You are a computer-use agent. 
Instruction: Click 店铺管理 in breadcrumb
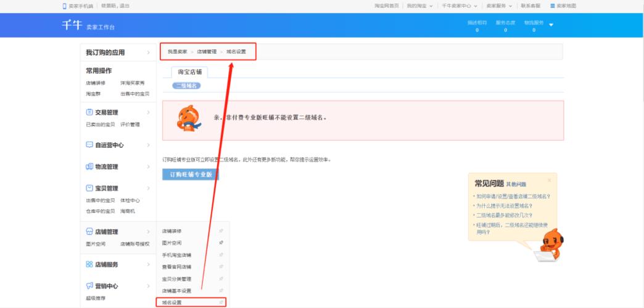207,52
